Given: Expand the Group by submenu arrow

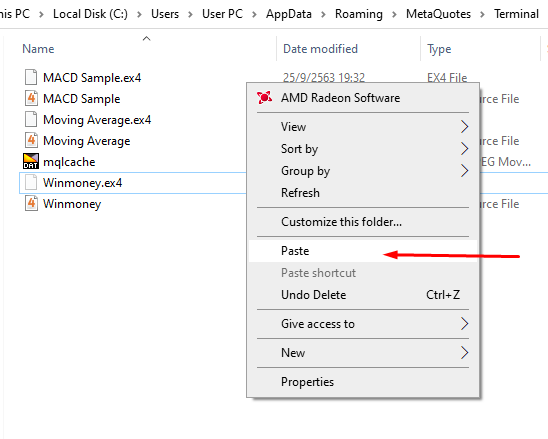Looking at the screenshot, I should coord(464,171).
